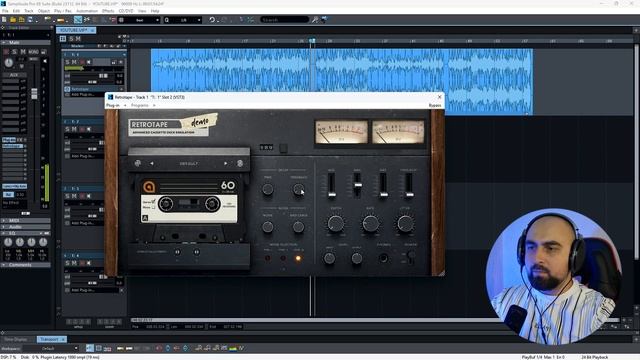Click the Retrotape preset name display
Viewport: 640px width, 360px height.
coord(189,164)
